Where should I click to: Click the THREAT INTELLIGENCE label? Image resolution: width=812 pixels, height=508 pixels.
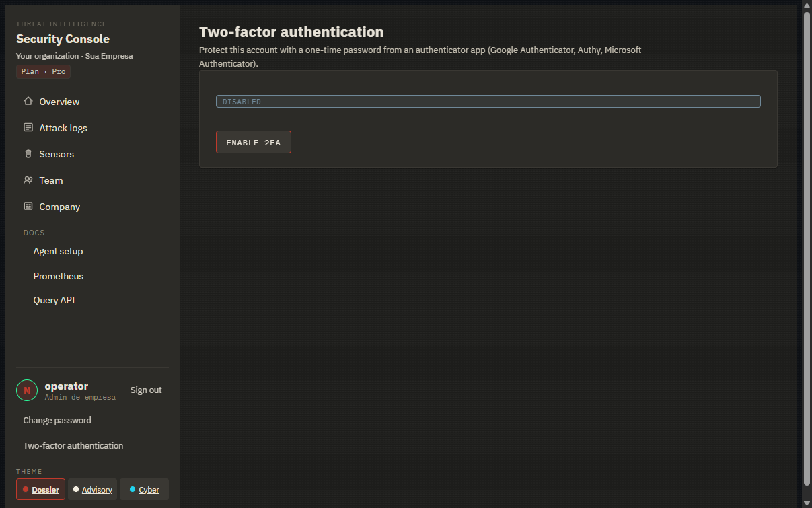[x=61, y=24]
